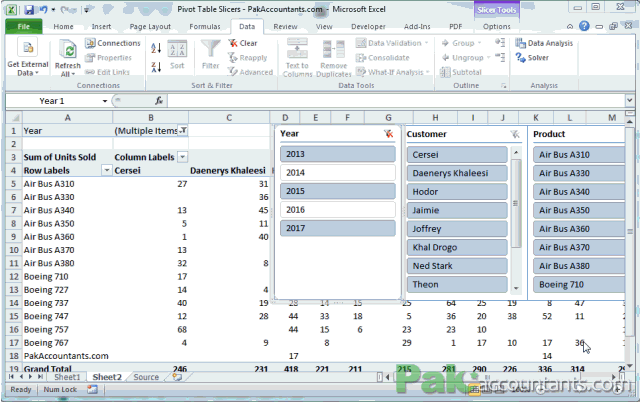Select Daenerys Khaleesi in Customer slicer
This screenshot has height=402, width=640.
457,173
